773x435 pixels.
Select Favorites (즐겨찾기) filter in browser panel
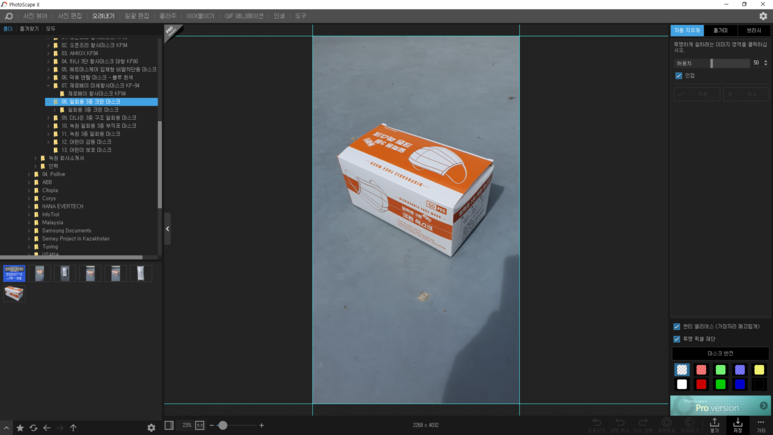(29, 29)
